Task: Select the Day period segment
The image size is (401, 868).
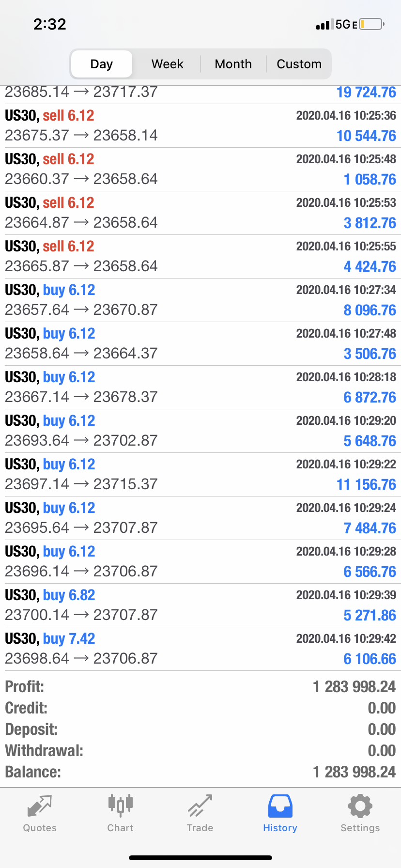Action: coord(102,64)
